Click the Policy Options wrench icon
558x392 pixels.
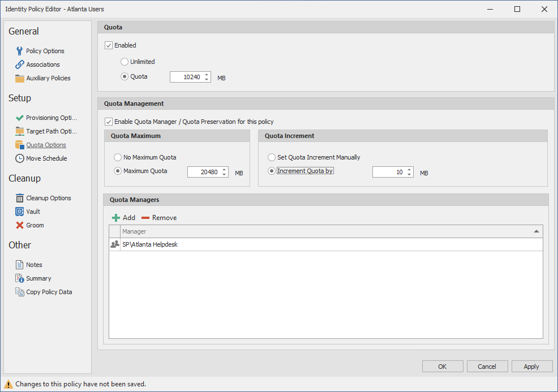pyautogui.click(x=19, y=51)
